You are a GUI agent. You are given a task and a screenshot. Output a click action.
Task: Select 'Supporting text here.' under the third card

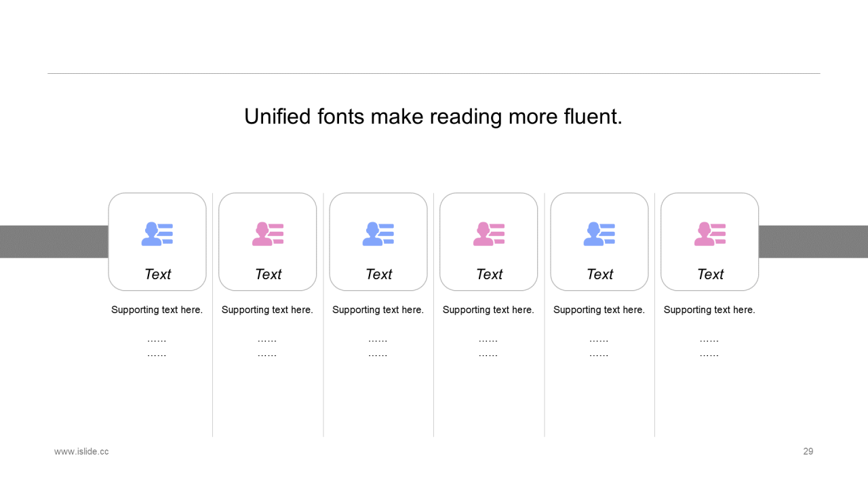pos(378,310)
